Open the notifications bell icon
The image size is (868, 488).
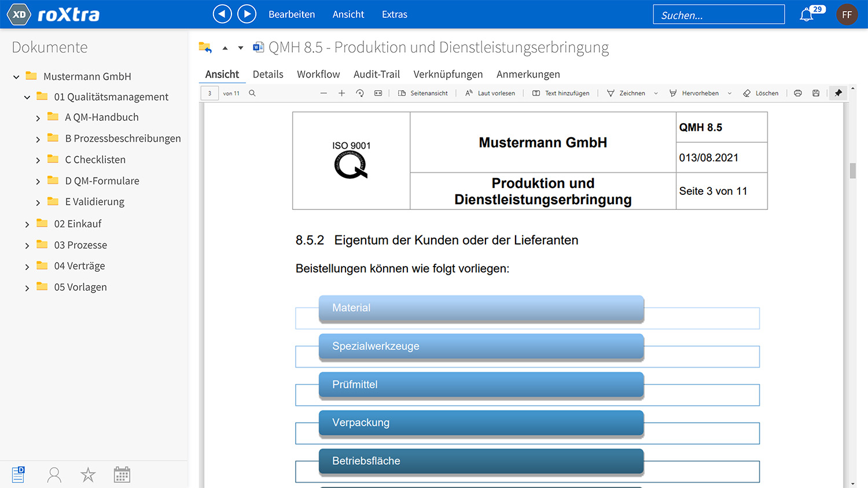[x=807, y=15]
